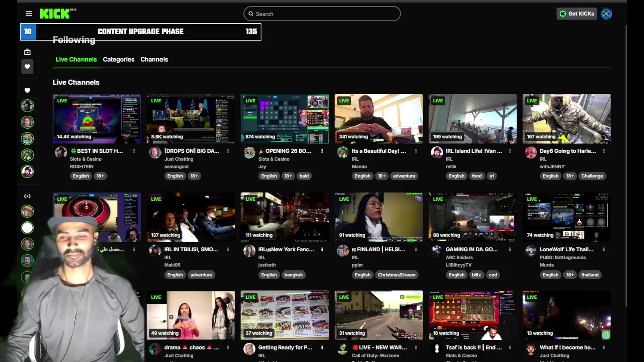This screenshot has height=362, width=644.
Task: Open the 14.4K watching slot stream thumbnail
Action: [97, 119]
